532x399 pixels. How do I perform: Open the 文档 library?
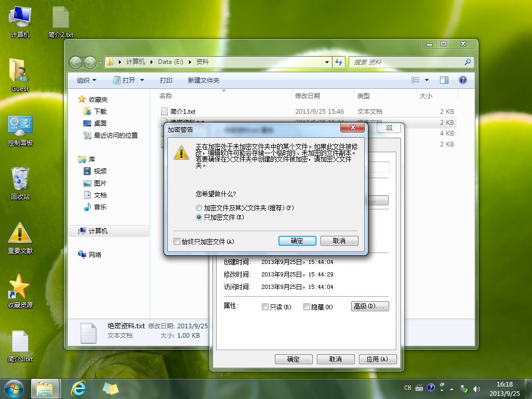coord(96,195)
